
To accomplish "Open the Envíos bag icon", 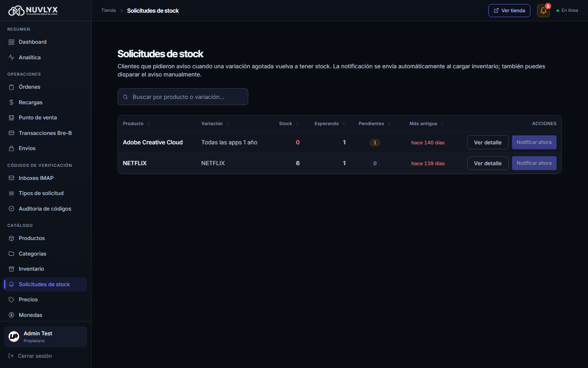I will (x=11, y=148).
